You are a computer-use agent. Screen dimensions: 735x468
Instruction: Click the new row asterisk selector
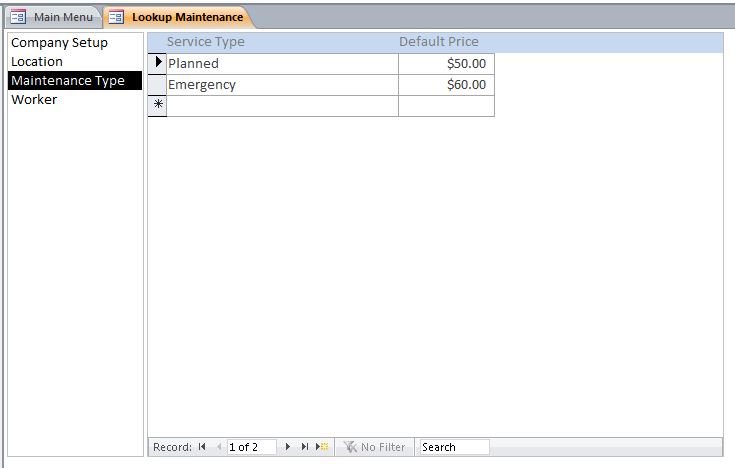pos(157,106)
